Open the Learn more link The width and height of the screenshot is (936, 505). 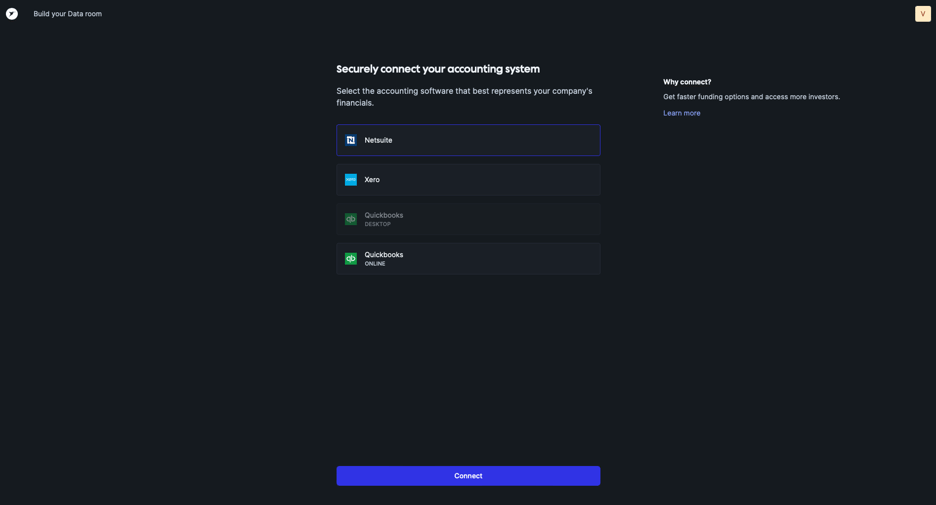tap(682, 113)
